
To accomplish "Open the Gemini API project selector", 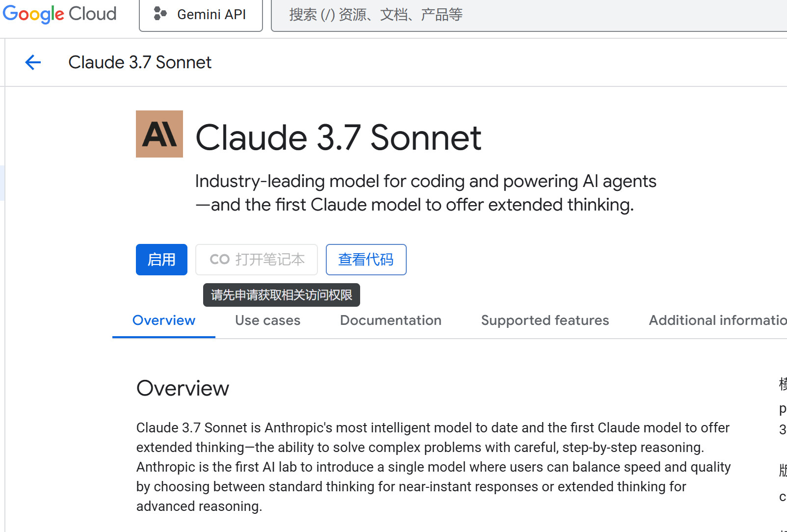I will [x=201, y=15].
